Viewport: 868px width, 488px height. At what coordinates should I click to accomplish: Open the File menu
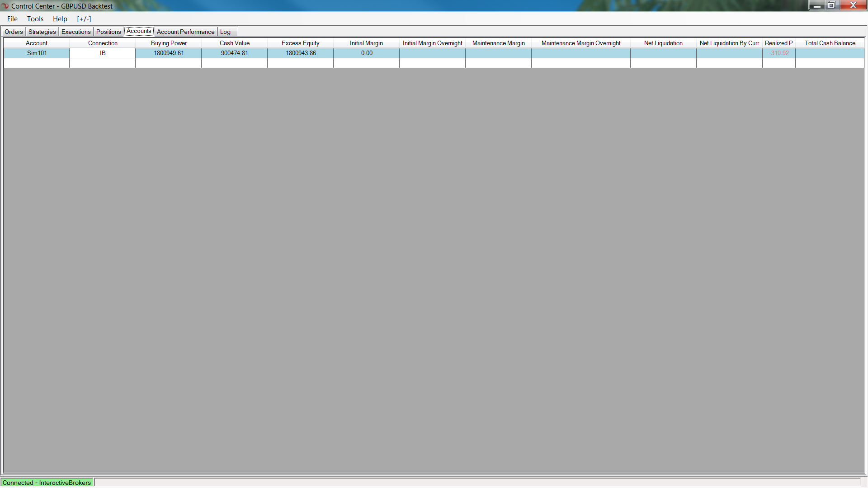pyautogui.click(x=12, y=19)
